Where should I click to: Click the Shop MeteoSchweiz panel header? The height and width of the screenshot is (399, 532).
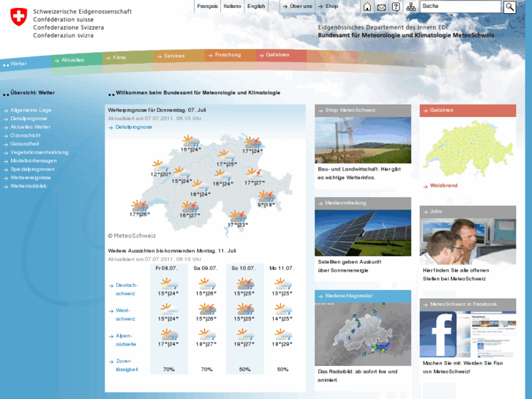pyautogui.click(x=363, y=111)
